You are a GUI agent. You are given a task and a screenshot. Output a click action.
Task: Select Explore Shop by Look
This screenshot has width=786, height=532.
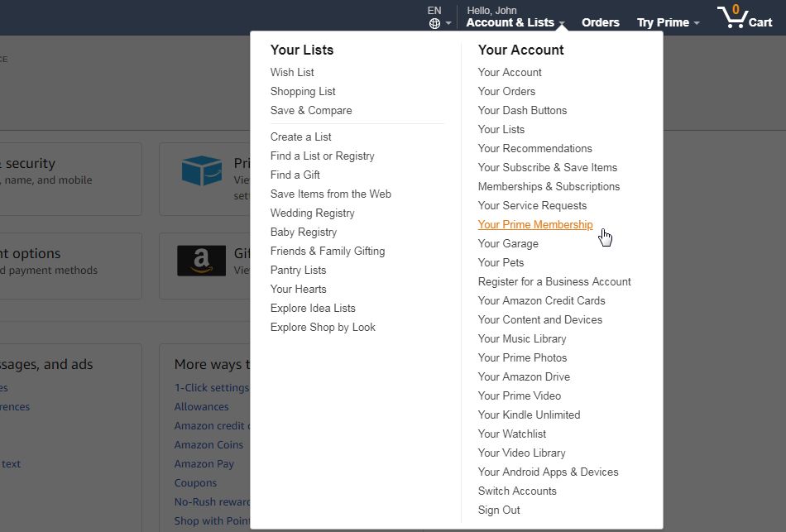point(323,328)
